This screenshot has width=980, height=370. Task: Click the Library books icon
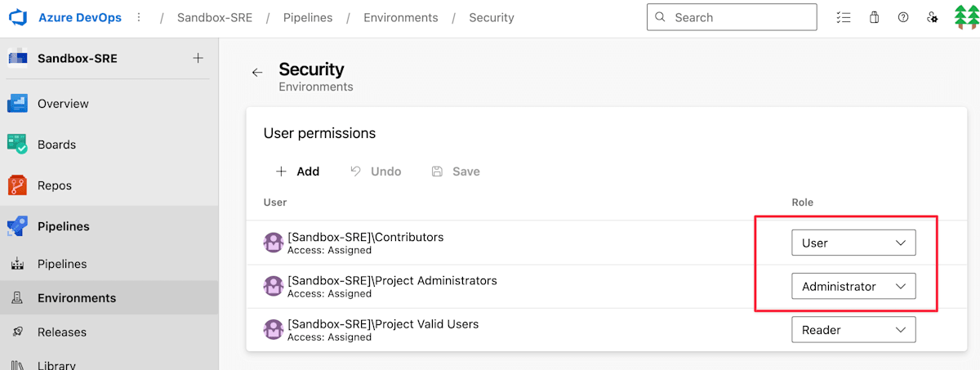coord(18,364)
